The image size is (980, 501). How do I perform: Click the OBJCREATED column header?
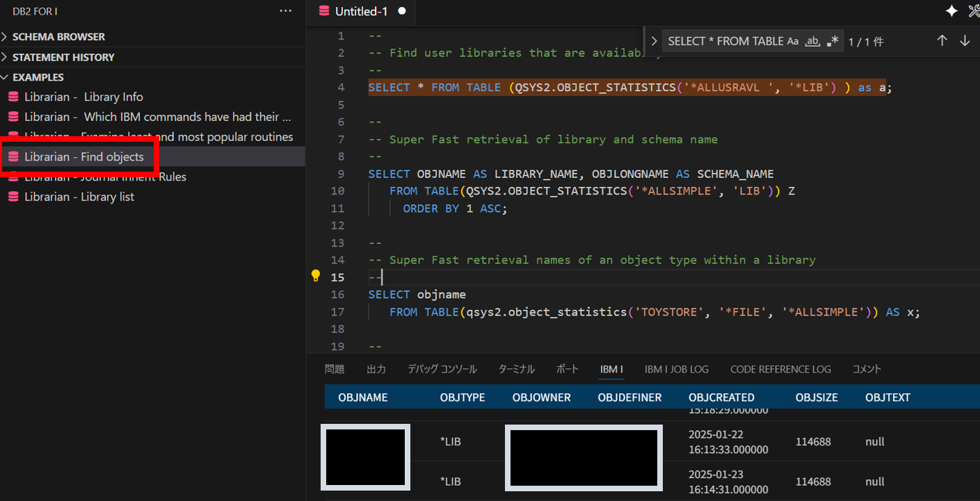coord(721,397)
